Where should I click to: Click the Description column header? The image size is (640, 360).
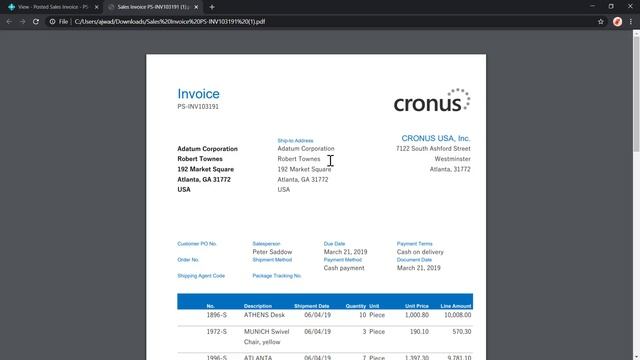tap(258, 306)
